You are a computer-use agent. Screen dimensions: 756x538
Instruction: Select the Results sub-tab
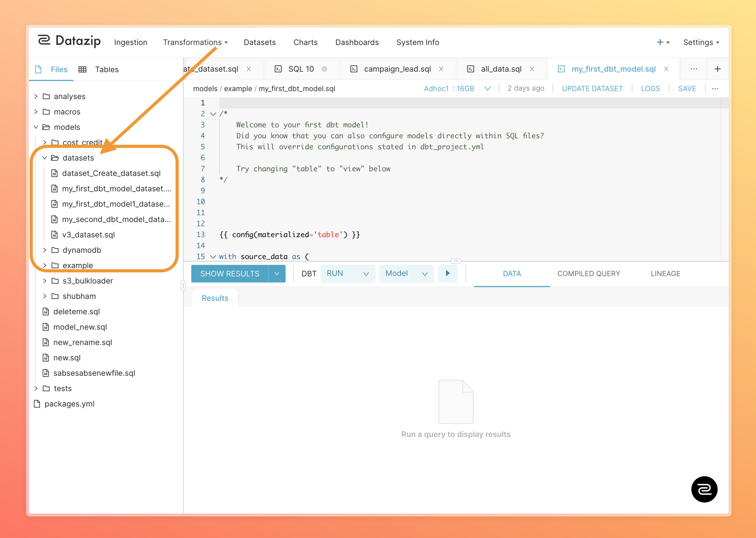pyautogui.click(x=215, y=298)
